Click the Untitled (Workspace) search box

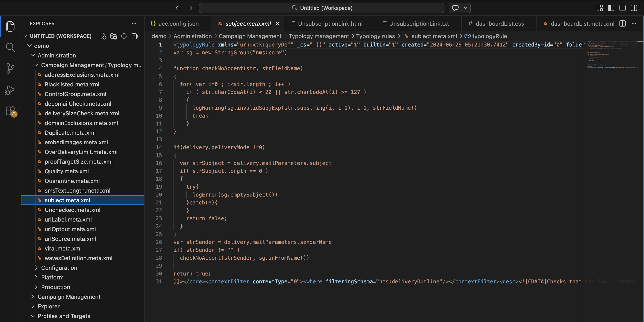pos(321,8)
